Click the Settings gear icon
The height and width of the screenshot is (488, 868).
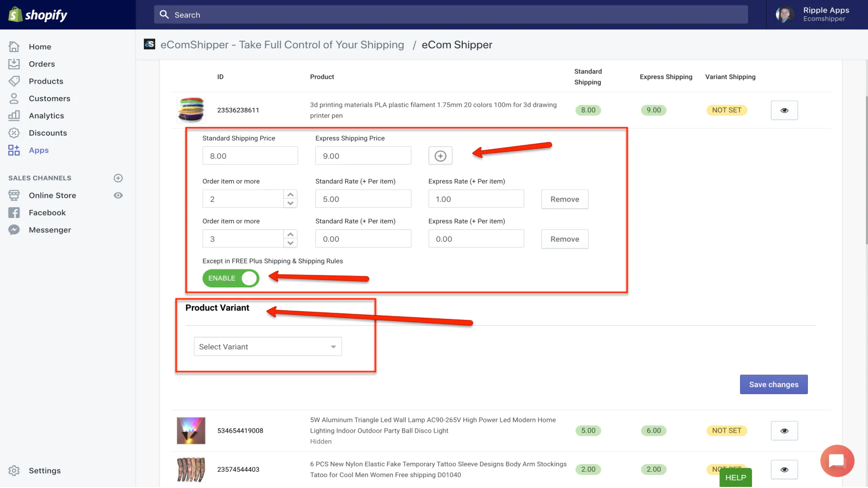14,471
